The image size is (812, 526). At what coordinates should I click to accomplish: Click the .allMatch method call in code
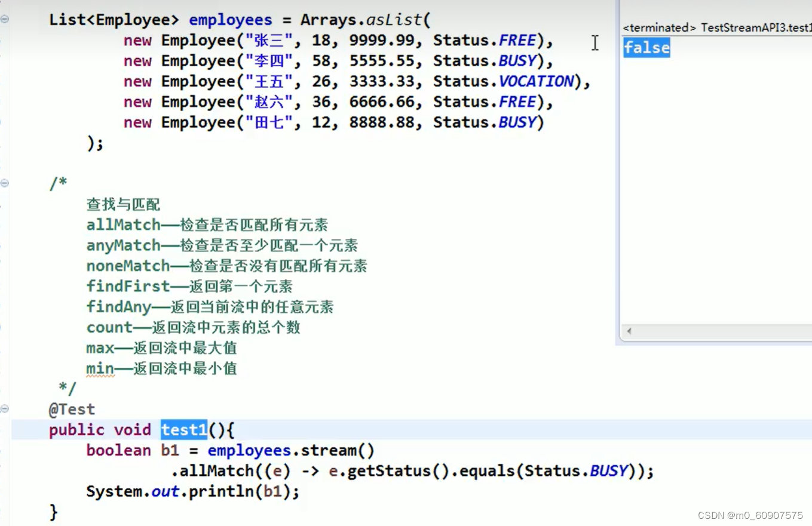(x=213, y=471)
